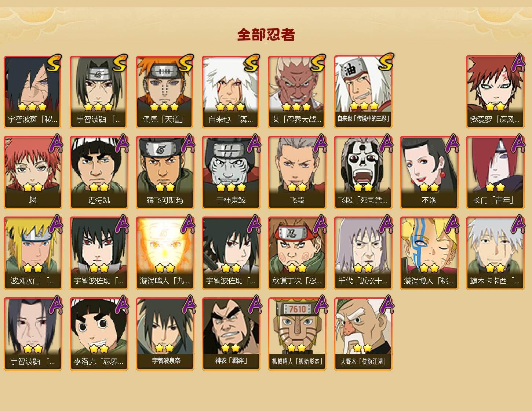The image size is (532, 411).
Task: Choose the 神农「羁绊」 ninja card
Action: [231, 334]
